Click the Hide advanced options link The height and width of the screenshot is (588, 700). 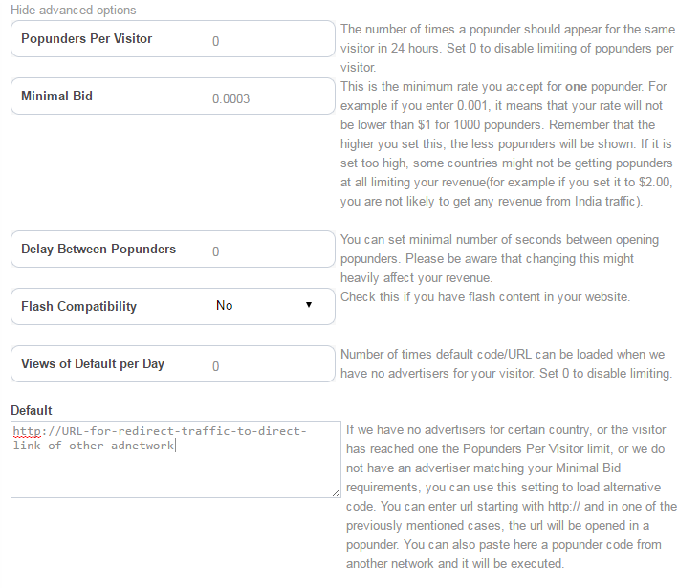[x=73, y=11]
